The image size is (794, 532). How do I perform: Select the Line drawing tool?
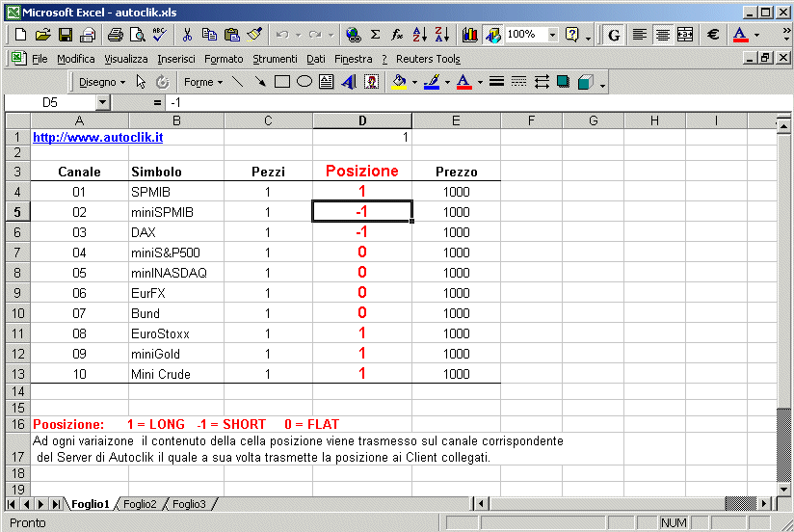pos(237,82)
